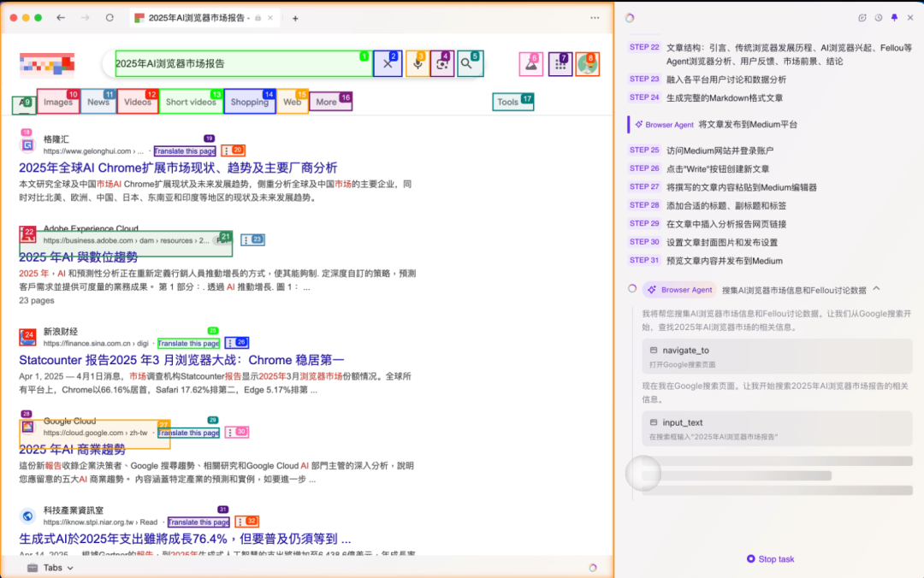Click the STEP 26 row about the Write button
924x578 pixels.
[699, 168]
